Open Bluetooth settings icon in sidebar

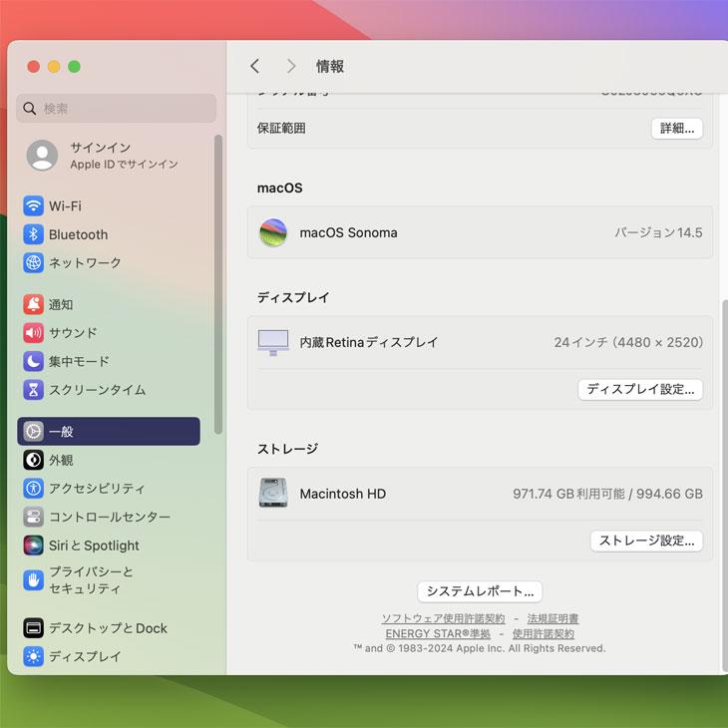point(34,234)
